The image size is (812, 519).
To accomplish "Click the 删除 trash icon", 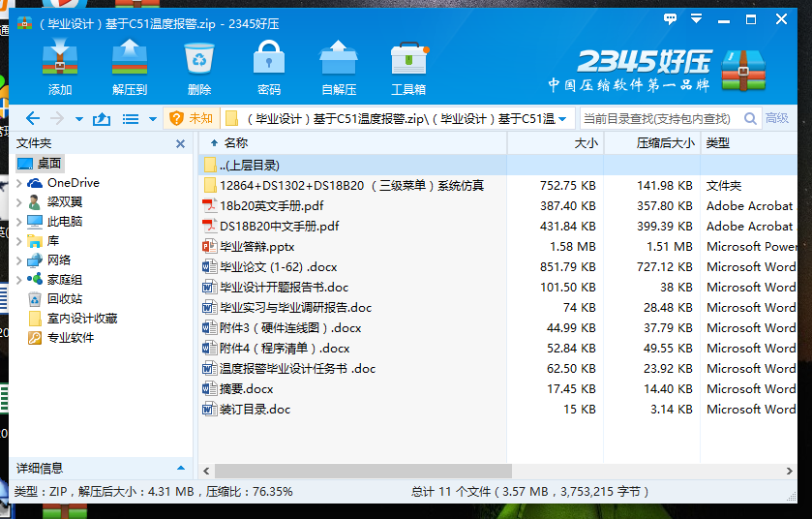I will click(199, 67).
